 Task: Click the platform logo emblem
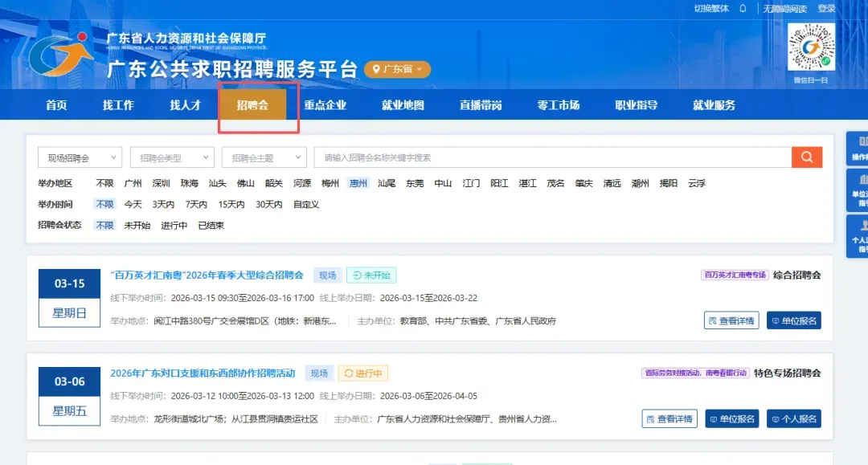[x=59, y=54]
